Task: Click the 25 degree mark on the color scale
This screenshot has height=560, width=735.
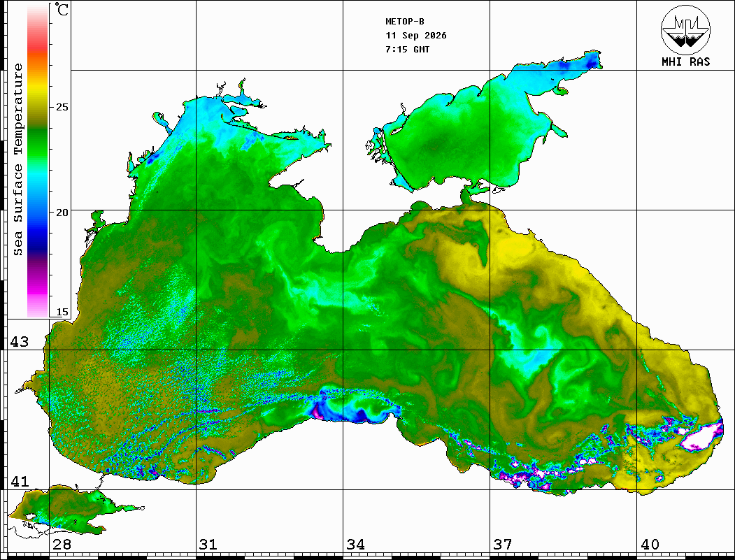Action: (x=62, y=107)
